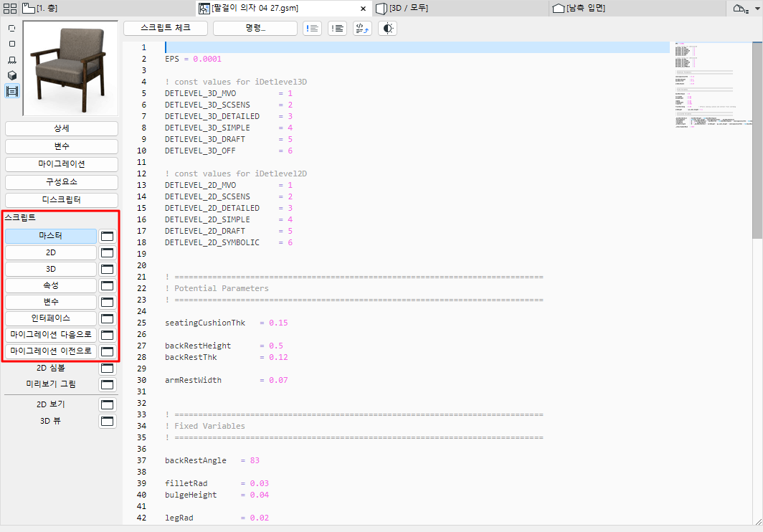Click the first exclamation script-check toolbar icon
Viewport: 763px width, 532px height.
[x=312, y=28]
